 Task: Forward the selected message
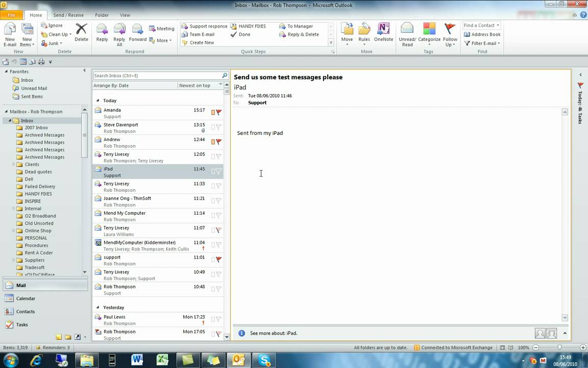pos(138,33)
